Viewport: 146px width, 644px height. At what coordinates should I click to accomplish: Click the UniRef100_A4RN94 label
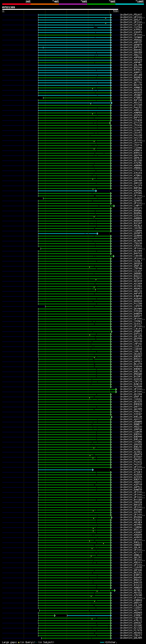point(131,218)
